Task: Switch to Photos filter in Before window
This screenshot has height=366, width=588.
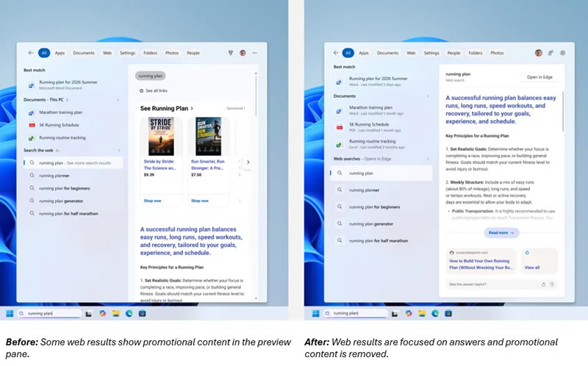Action: point(172,53)
